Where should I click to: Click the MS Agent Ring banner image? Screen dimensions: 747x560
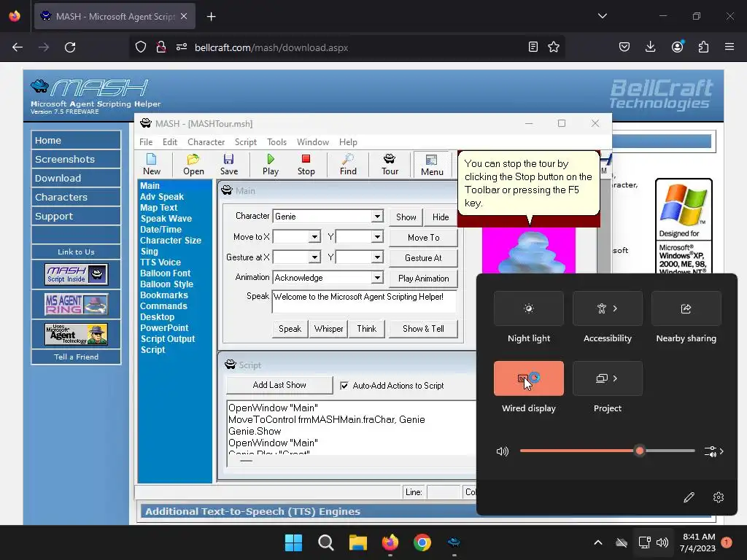tap(76, 304)
